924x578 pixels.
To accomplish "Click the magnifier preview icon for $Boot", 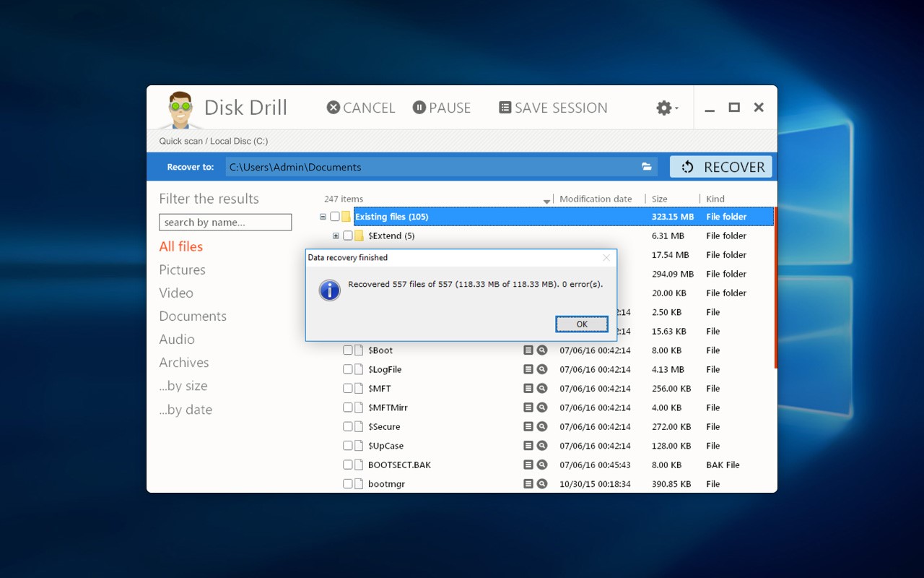I will click(542, 350).
